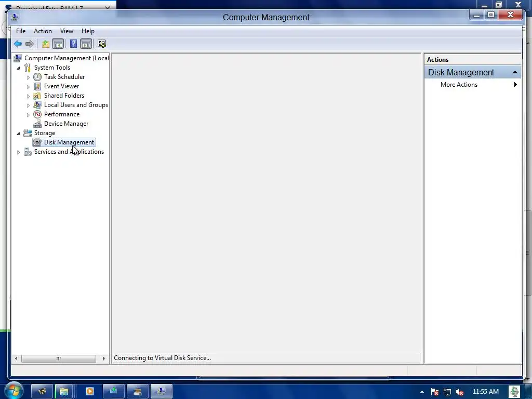The height and width of the screenshot is (399, 532).
Task: Click the Event Viewer icon
Action: tap(37, 86)
